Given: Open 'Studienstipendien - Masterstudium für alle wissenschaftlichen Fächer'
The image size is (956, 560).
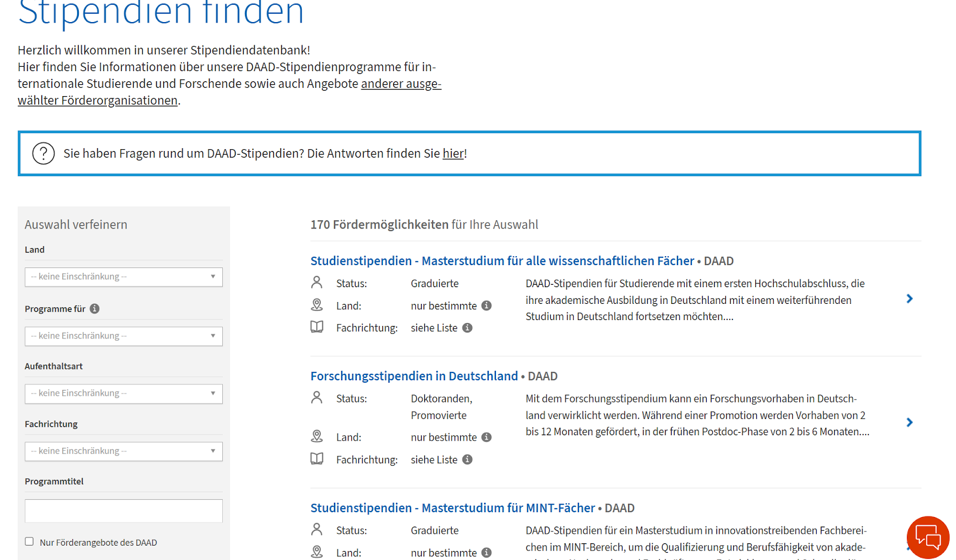Looking at the screenshot, I should 502,261.
